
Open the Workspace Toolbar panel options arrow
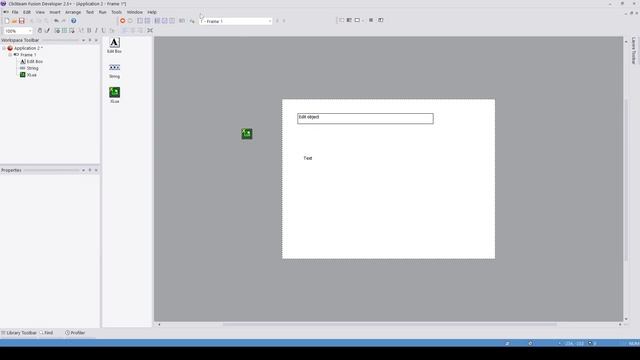(x=83, y=40)
